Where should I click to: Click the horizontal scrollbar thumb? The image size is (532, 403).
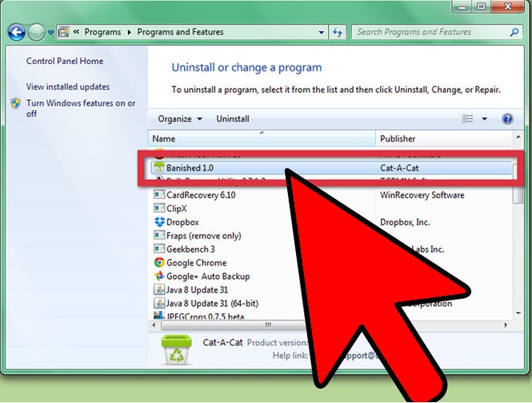click(x=234, y=325)
